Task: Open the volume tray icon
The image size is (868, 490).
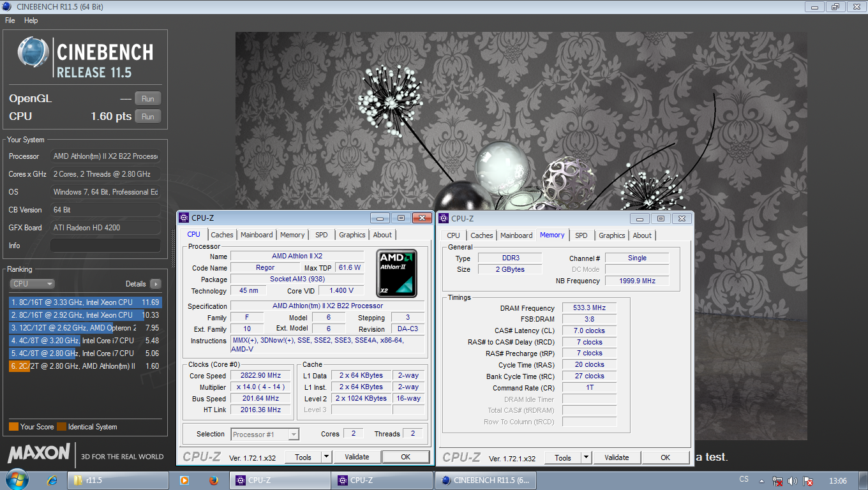Action: [x=793, y=480]
